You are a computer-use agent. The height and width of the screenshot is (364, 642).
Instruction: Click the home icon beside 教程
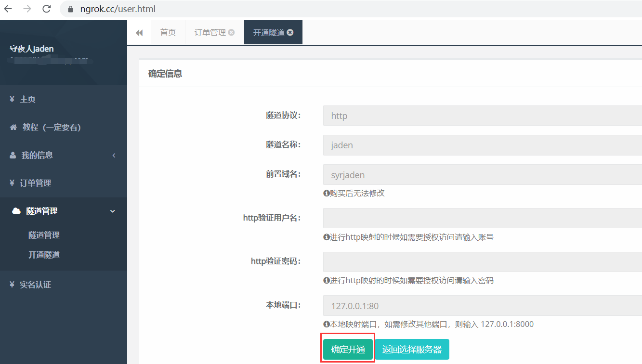click(x=13, y=127)
